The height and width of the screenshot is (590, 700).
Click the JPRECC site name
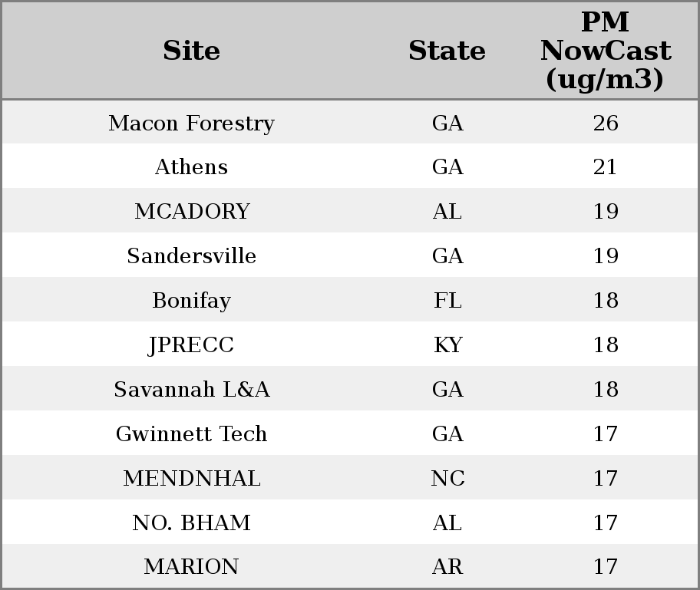pos(191,345)
